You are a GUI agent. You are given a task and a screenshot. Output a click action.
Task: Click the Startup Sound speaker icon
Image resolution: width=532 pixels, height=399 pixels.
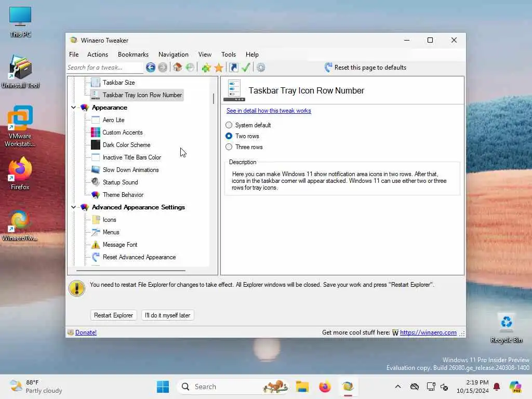pos(96,182)
